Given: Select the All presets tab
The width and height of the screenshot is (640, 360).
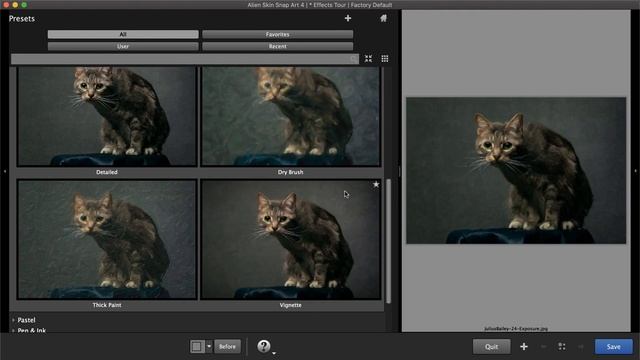Looking at the screenshot, I should (123, 34).
